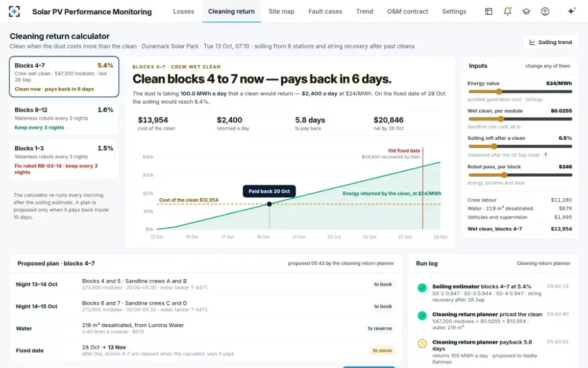The image size is (588, 368).
Task: Open the Soiling trend button
Action: (x=550, y=42)
